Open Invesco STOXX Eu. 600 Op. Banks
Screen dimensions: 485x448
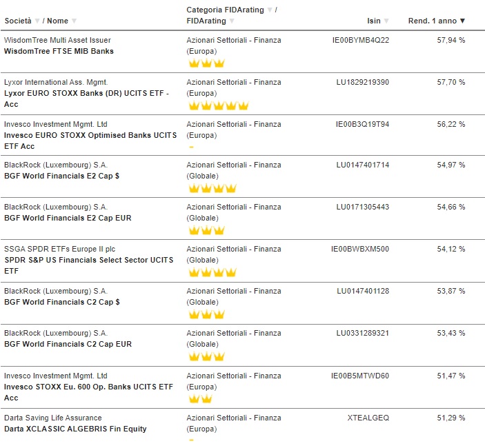(88, 392)
